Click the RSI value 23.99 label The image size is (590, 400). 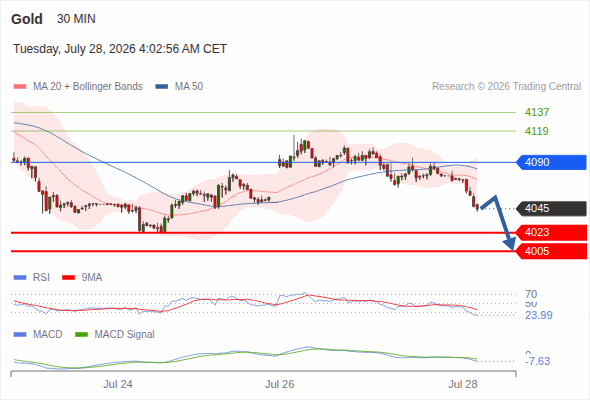pos(539,315)
